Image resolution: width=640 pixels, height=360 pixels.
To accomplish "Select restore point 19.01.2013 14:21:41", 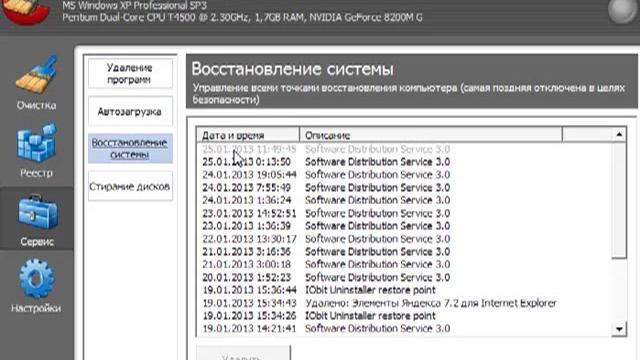I will tap(404, 328).
